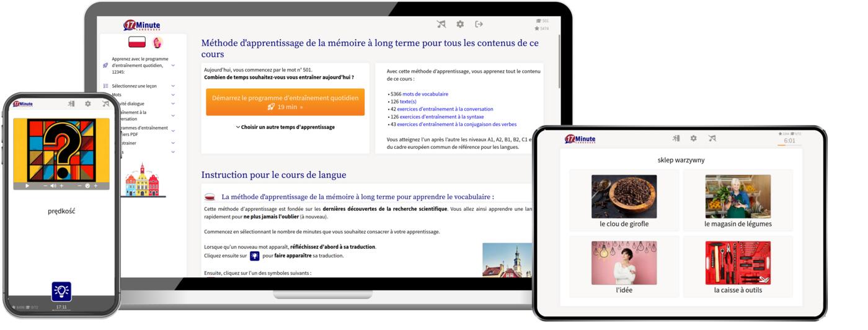Start the daily training program 19 min
The height and width of the screenshot is (330, 868).
pos(285,102)
